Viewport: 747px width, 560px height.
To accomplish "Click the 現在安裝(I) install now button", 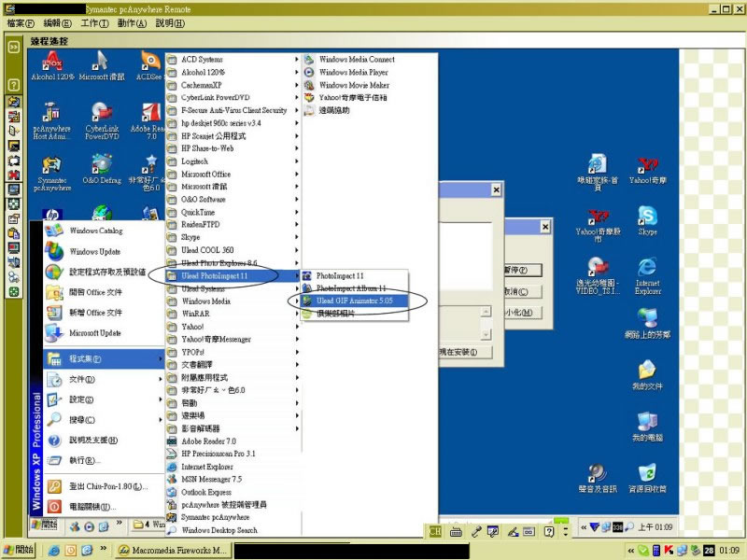I will point(464,352).
